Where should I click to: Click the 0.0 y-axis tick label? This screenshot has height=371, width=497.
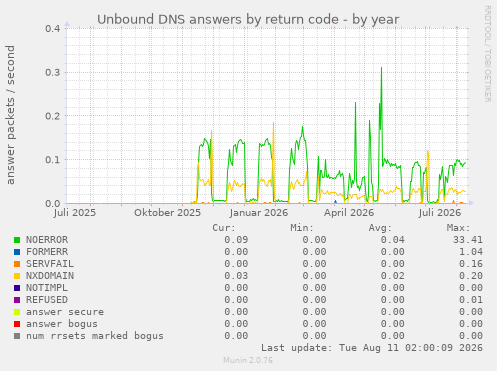point(53,203)
